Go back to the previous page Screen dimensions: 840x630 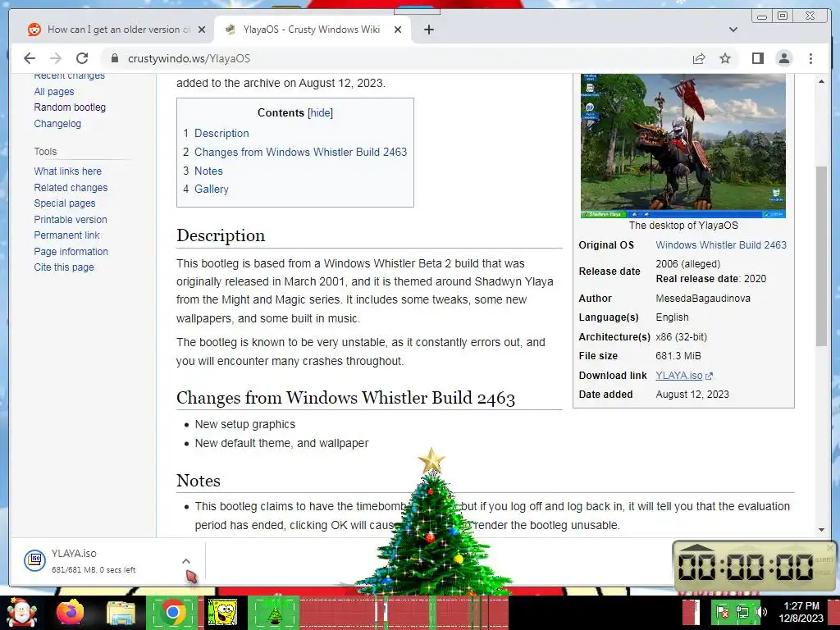[x=30, y=58]
